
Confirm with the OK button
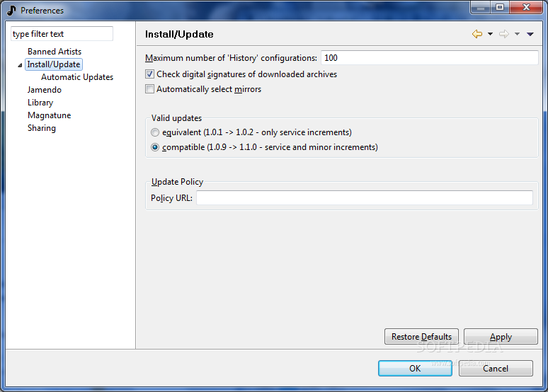[415, 368]
